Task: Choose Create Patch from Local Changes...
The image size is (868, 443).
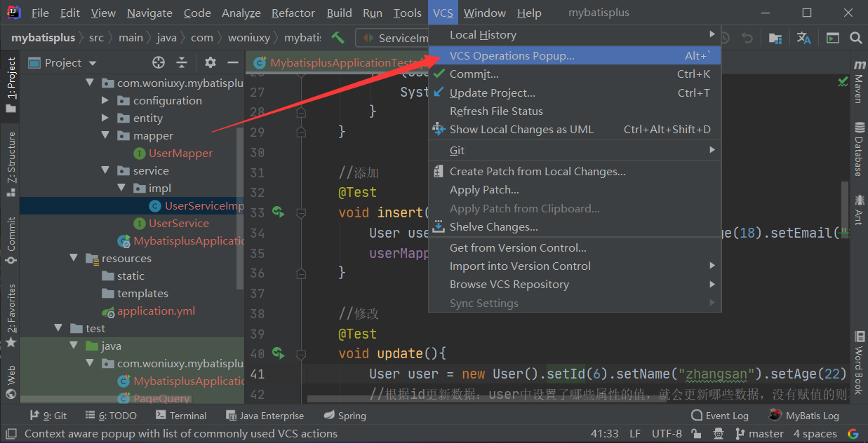Action: point(575,171)
